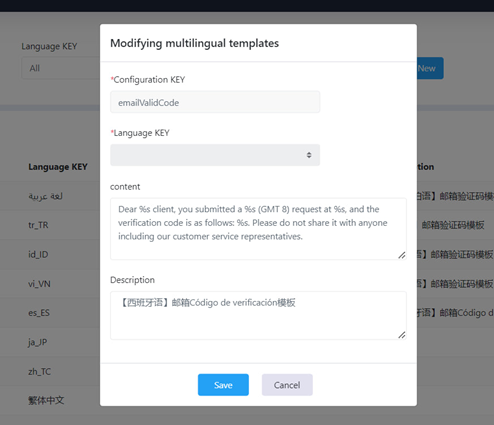Grab the Description textarea resize handle

(402, 335)
